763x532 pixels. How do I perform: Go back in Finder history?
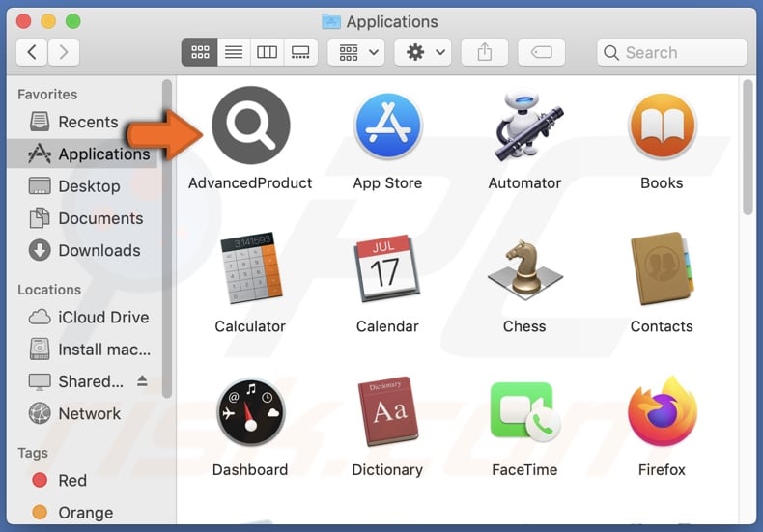click(x=32, y=52)
